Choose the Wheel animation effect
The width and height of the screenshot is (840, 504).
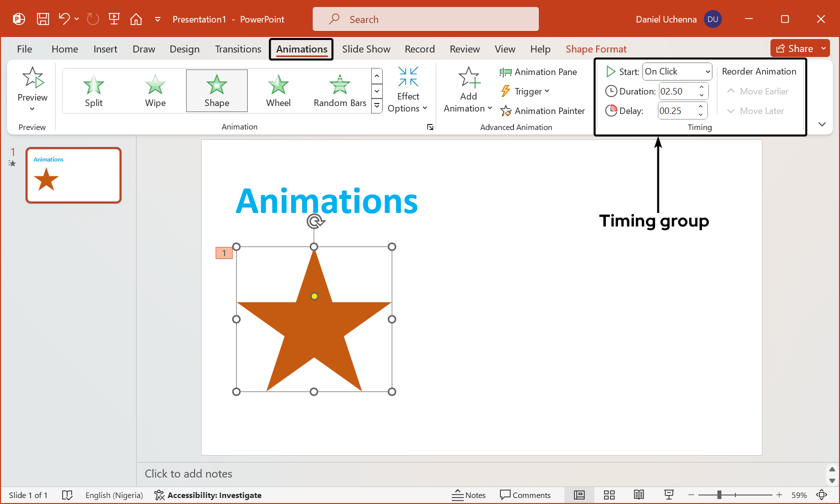click(x=278, y=90)
